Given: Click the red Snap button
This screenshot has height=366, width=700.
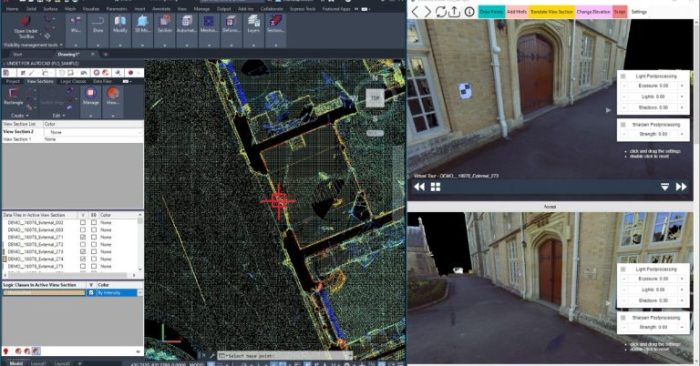Looking at the screenshot, I should coord(620,12).
